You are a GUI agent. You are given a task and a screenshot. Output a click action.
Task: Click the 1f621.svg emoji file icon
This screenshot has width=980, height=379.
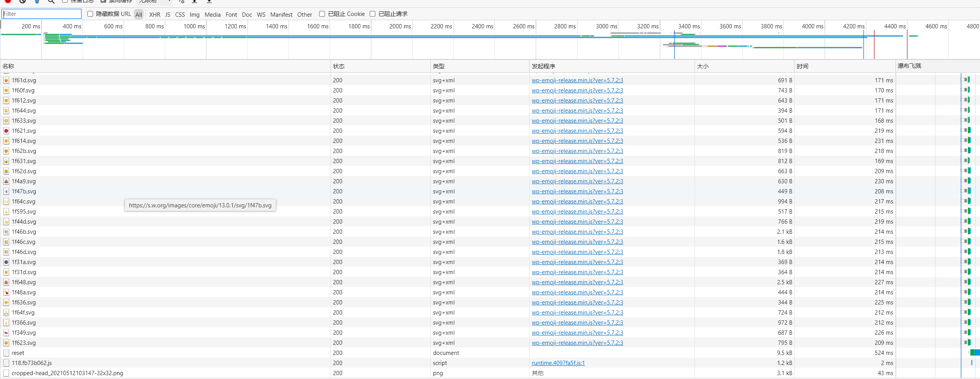point(6,131)
